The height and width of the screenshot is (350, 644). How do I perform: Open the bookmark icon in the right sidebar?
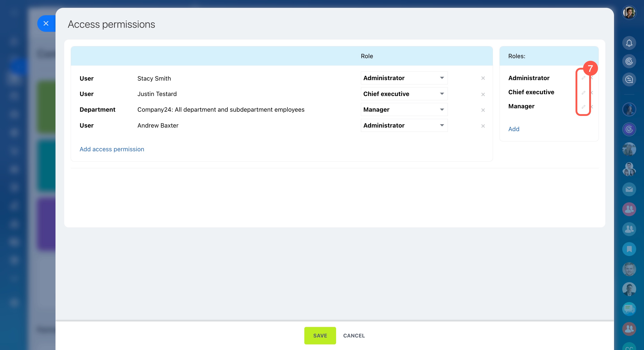(x=629, y=249)
